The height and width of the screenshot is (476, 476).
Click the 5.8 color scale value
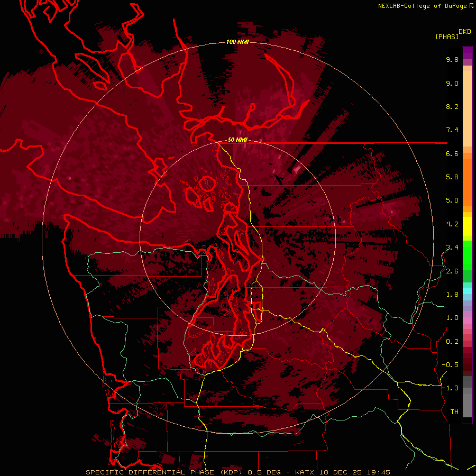point(452,177)
